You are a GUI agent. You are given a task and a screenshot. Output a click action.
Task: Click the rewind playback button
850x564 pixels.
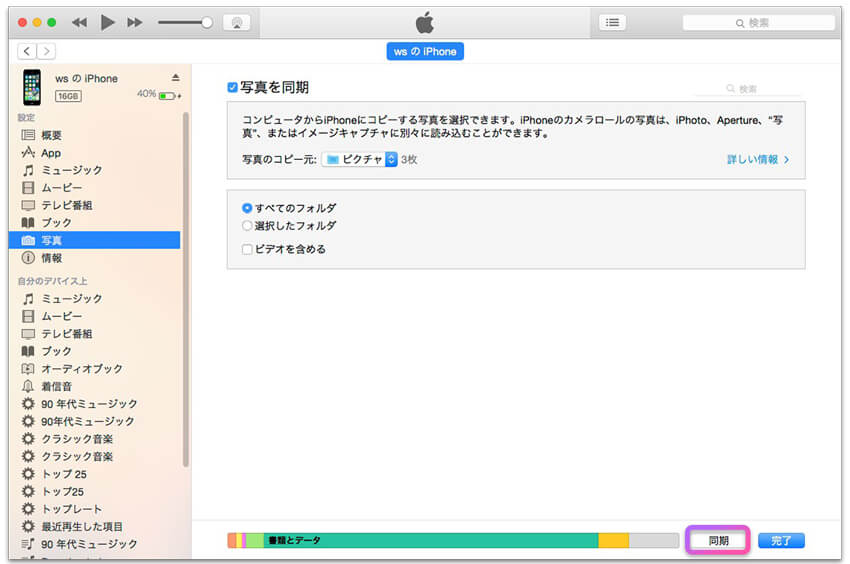pyautogui.click(x=79, y=22)
